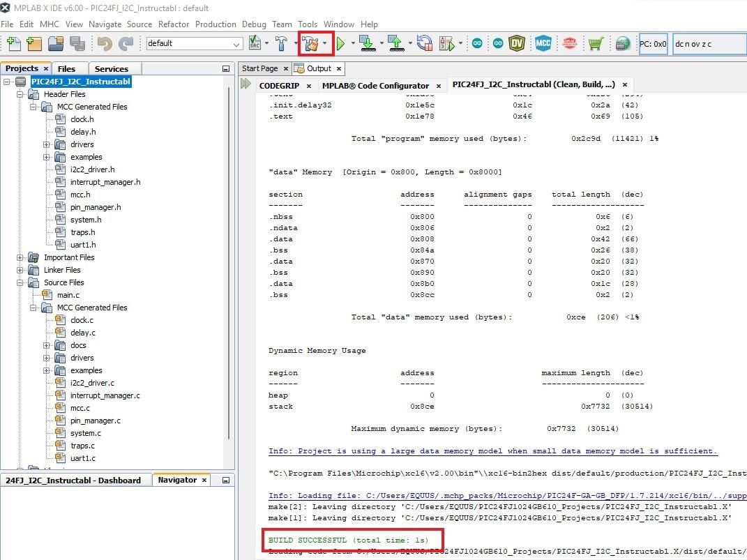
Task: Open the Program Device dropdown arrow
Action: 382,44
